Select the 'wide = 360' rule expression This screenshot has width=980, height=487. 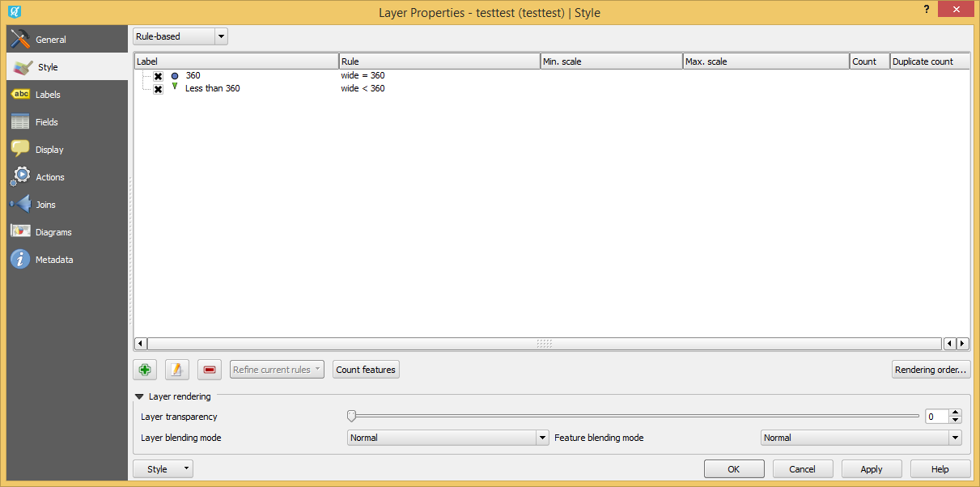click(x=363, y=76)
